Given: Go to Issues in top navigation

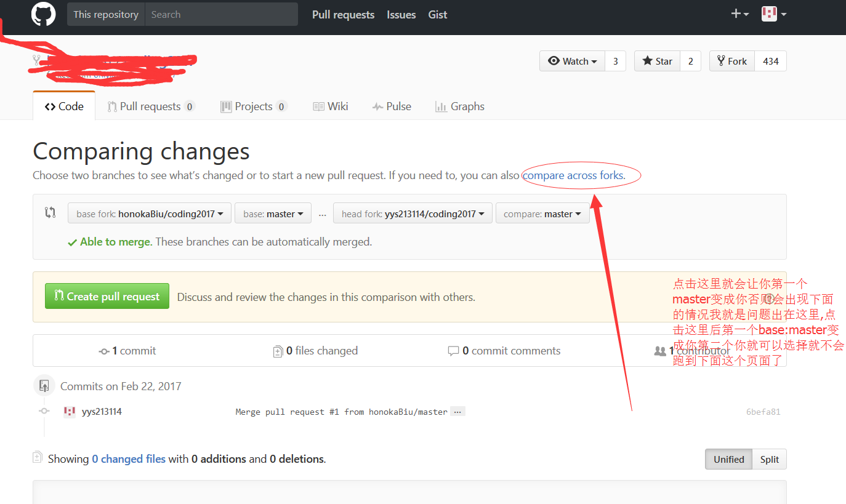Looking at the screenshot, I should click(401, 14).
